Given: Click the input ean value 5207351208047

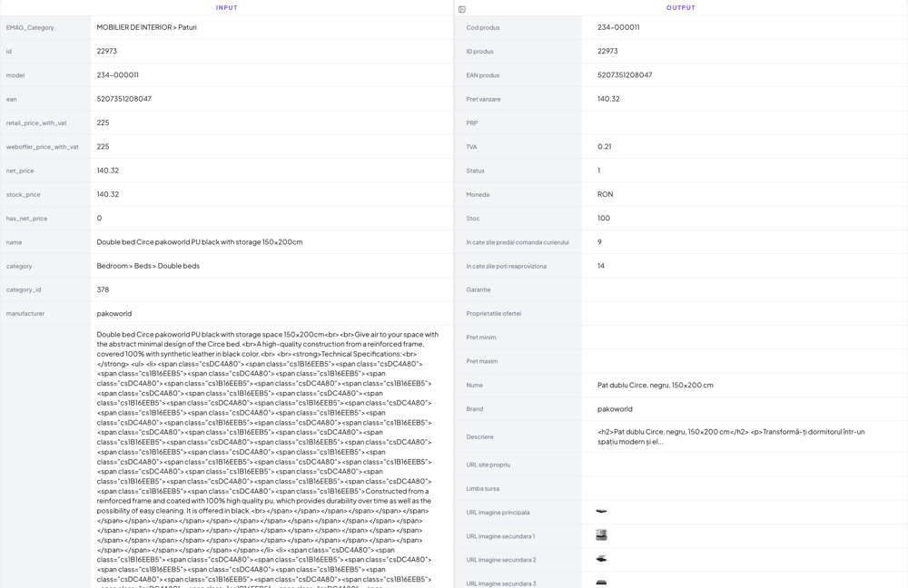Looking at the screenshot, I should point(124,99).
